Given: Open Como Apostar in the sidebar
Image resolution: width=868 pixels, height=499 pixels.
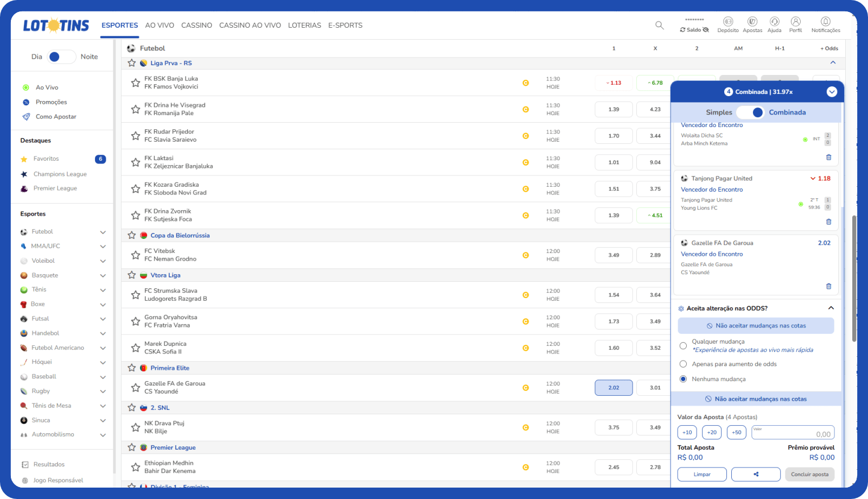Looking at the screenshot, I should [56, 117].
